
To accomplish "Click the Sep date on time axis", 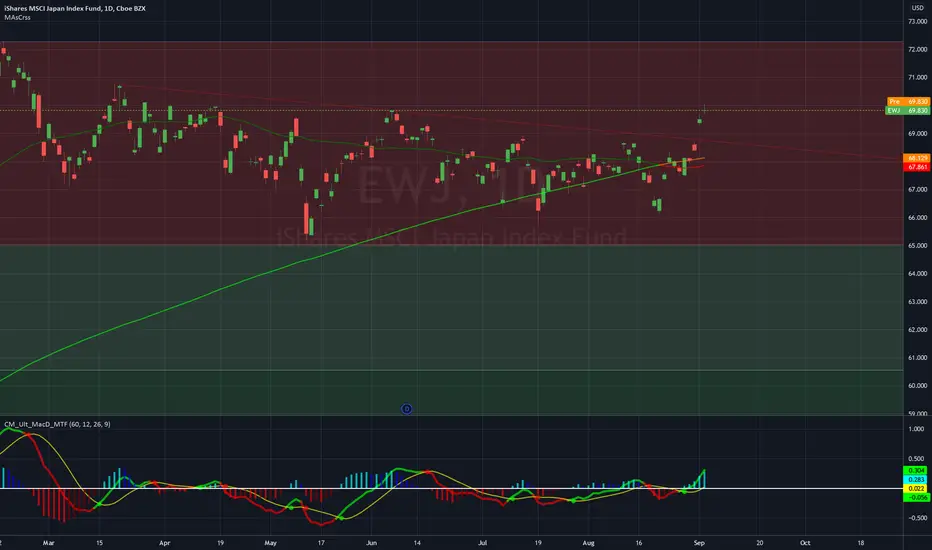I will [x=699, y=543].
